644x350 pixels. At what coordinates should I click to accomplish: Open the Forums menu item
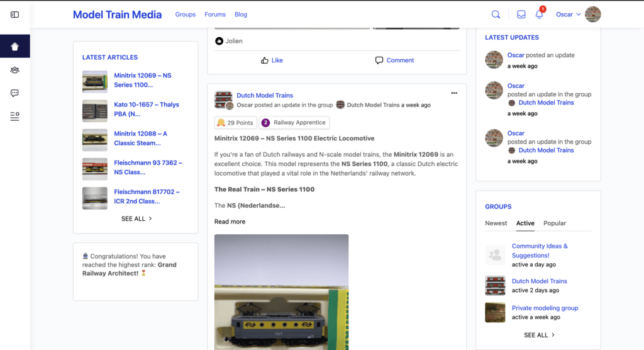pos(215,14)
